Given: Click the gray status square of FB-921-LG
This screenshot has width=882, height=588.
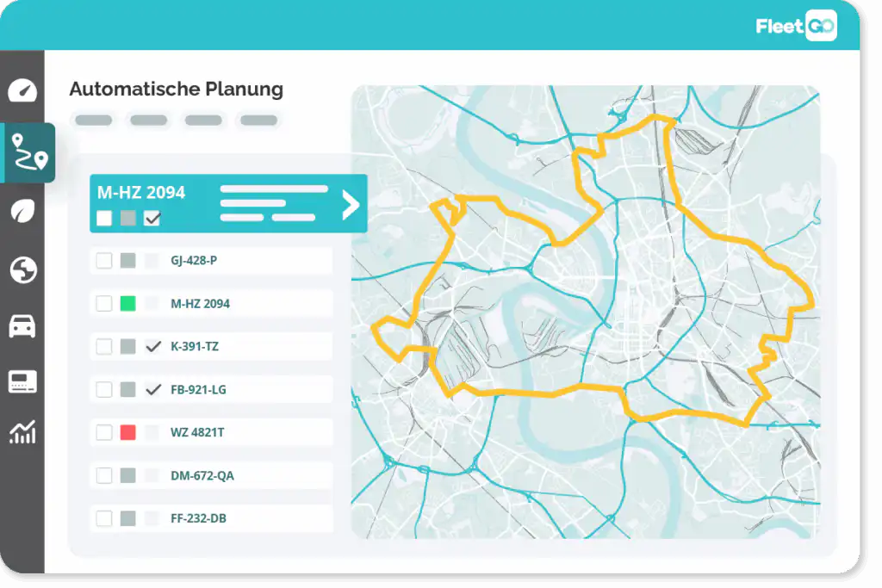Looking at the screenshot, I should pyautogui.click(x=128, y=390).
